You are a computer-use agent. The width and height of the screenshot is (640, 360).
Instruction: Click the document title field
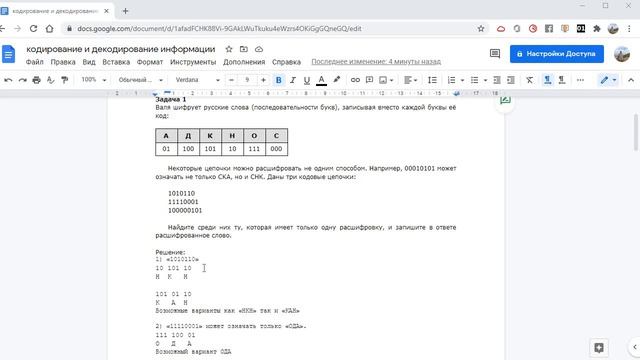[x=121, y=49]
